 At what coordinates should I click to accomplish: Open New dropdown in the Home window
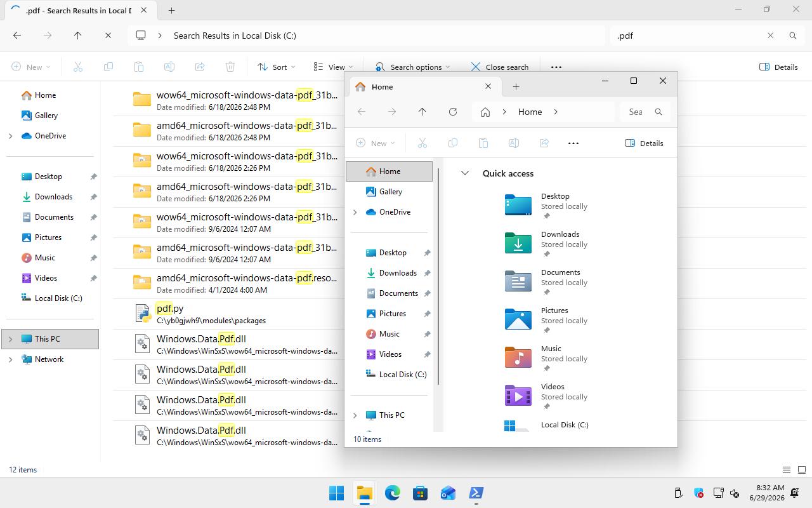376,143
